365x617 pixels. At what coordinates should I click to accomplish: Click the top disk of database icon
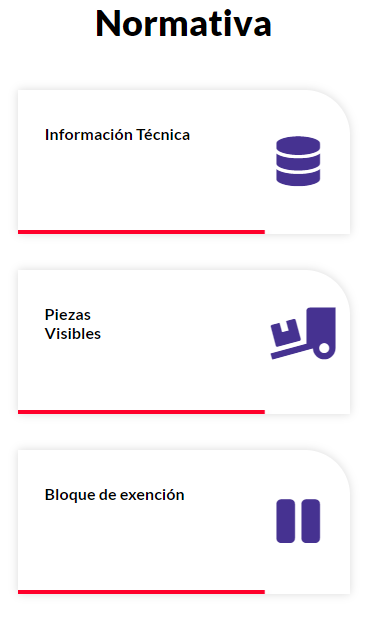click(298, 145)
